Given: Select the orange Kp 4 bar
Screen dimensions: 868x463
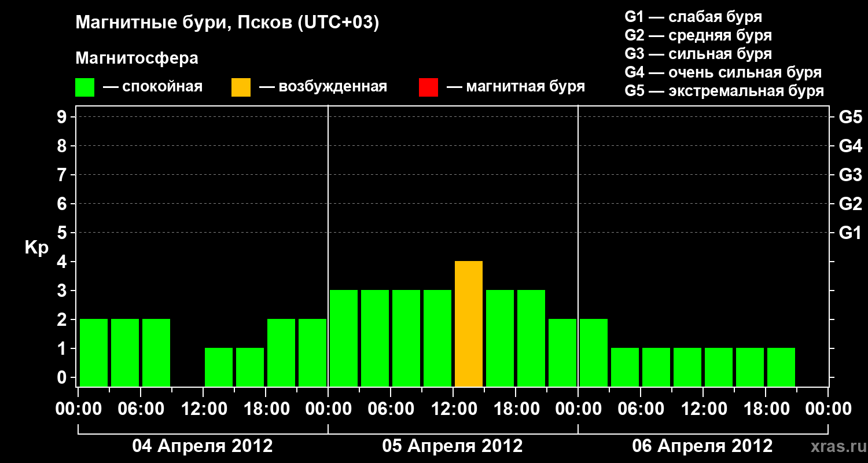Looking at the screenshot, I should coord(469,324).
